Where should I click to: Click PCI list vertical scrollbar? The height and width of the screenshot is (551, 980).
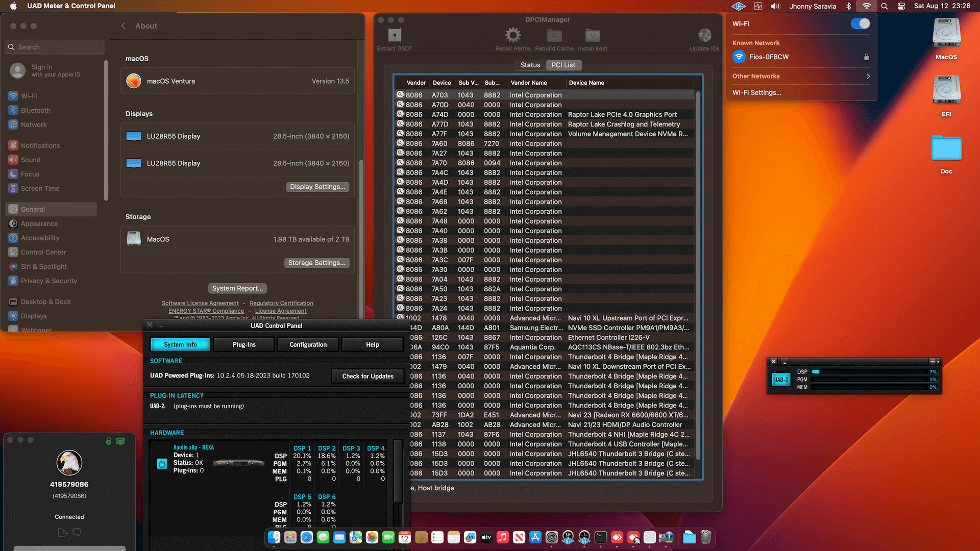[x=698, y=275]
